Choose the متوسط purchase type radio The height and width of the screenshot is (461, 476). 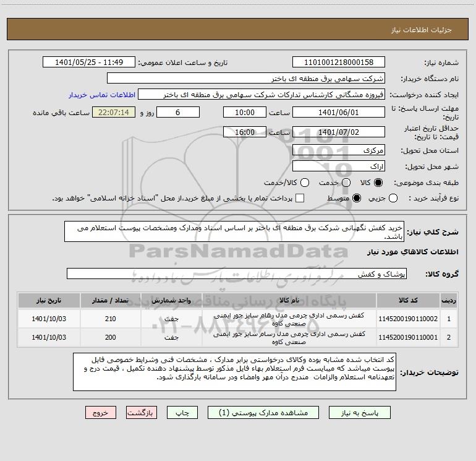click(x=357, y=198)
